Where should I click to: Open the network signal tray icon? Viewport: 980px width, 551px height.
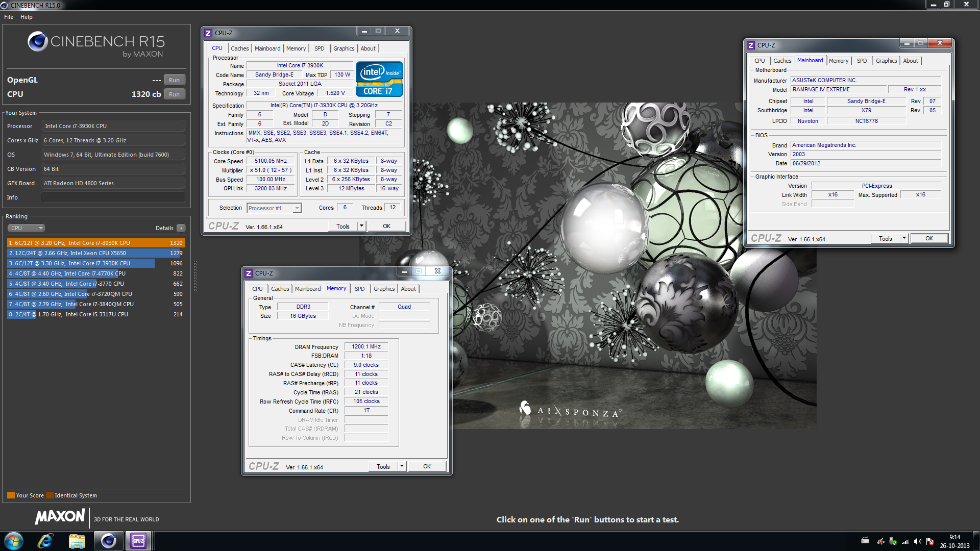[x=905, y=541]
